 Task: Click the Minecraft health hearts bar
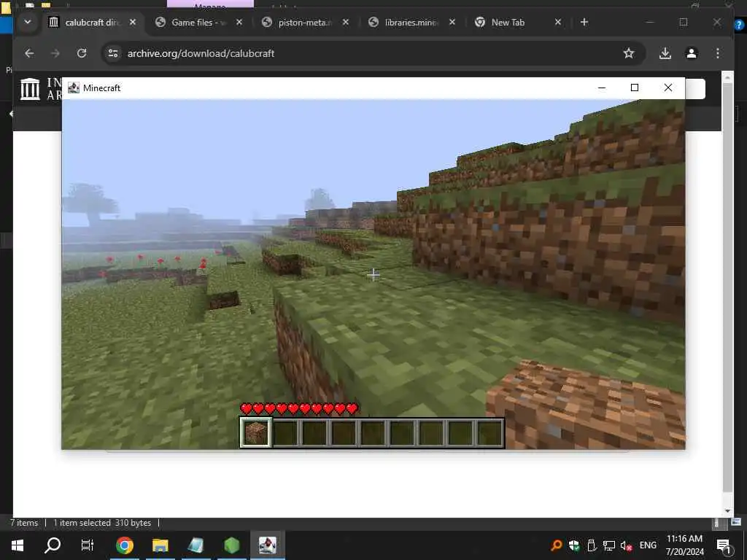(299, 408)
